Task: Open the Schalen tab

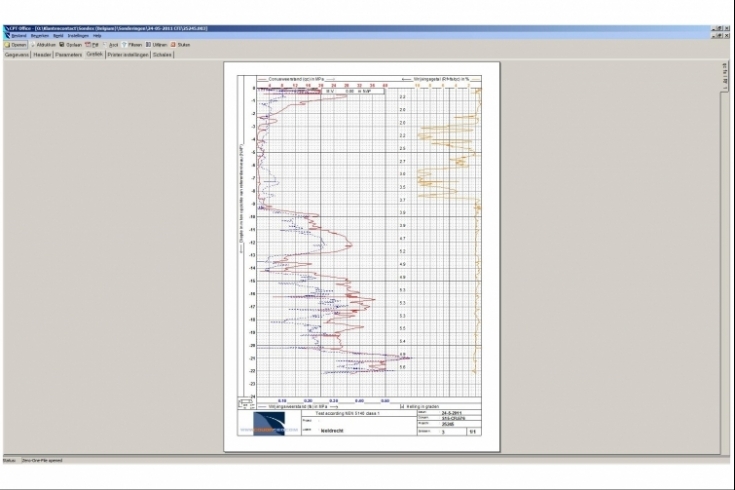Action: [x=164, y=54]
